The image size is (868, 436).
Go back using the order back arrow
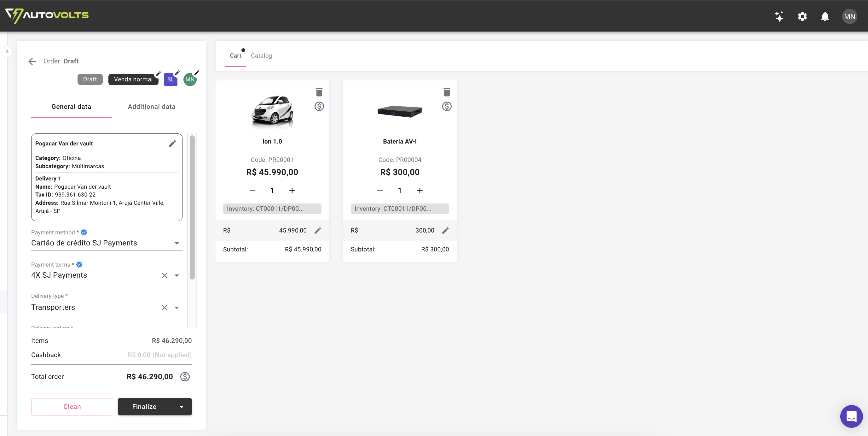[32, 61]
